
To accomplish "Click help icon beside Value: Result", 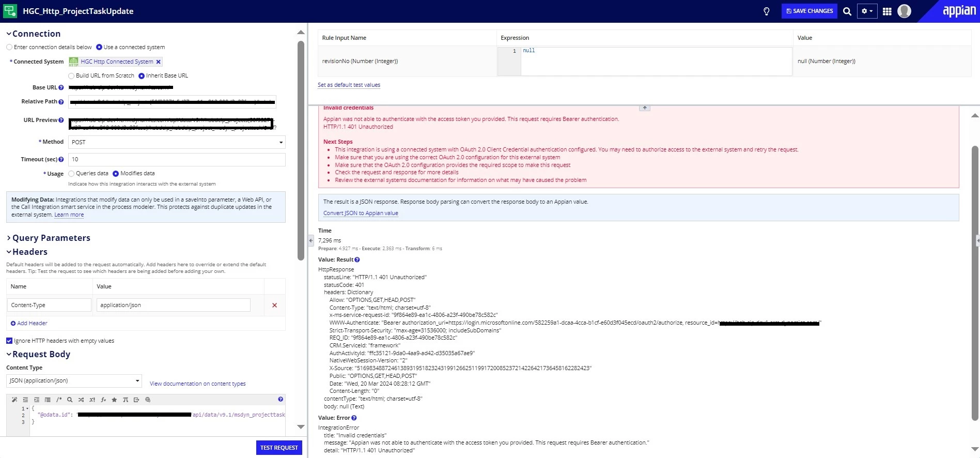I will 357,260.
